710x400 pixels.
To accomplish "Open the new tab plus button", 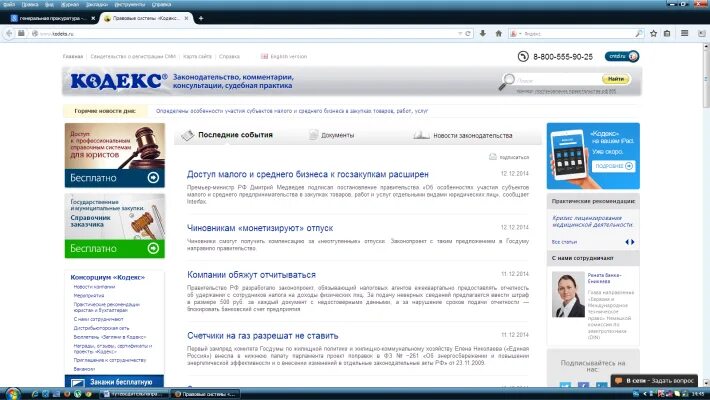I will 201,18.
